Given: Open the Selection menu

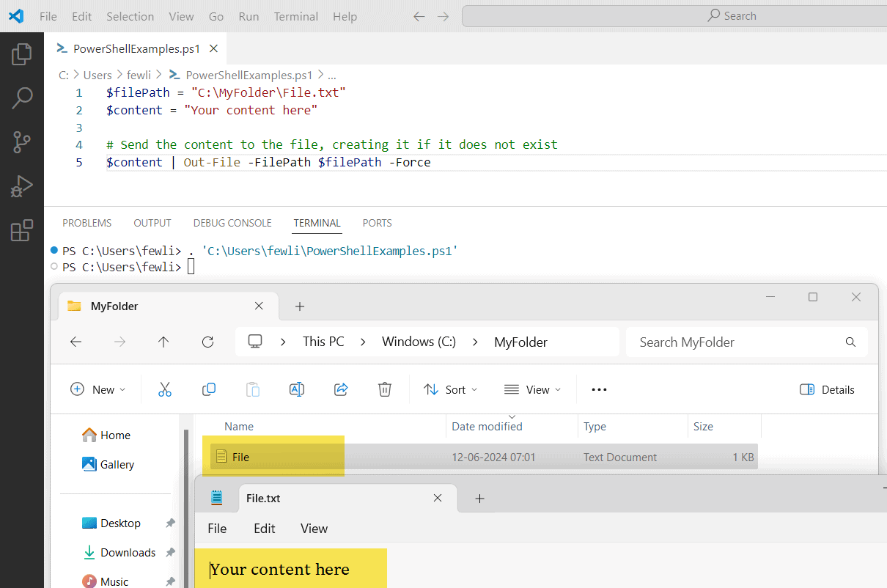Looking at the screenshot, I should point(130,16).
